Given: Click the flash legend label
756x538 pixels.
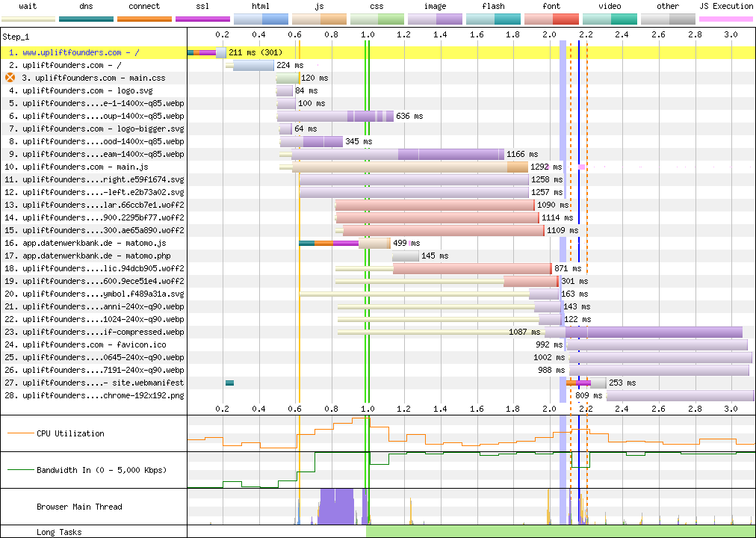Looking at the screenshot, I should tap(493, 6).
